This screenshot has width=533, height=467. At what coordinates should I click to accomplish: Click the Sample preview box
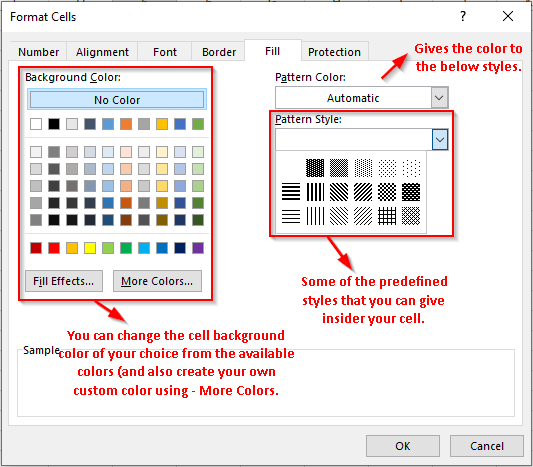(266, 383)
